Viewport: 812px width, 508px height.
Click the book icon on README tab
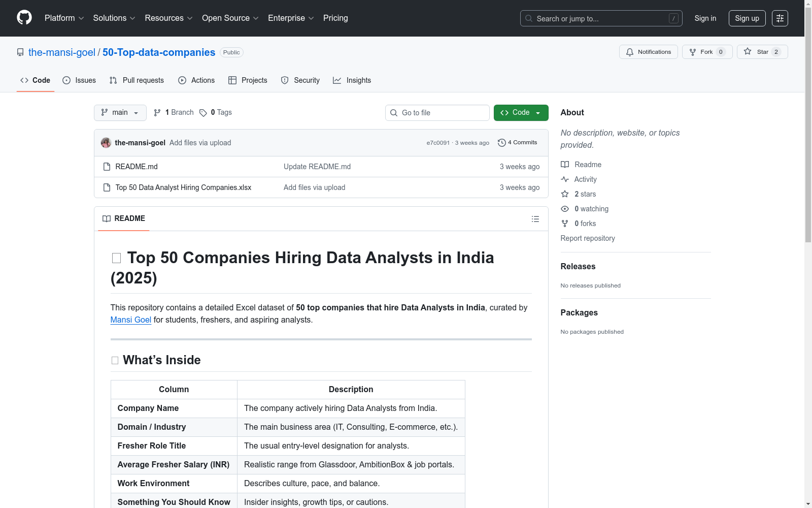click(x=107, y=219)
